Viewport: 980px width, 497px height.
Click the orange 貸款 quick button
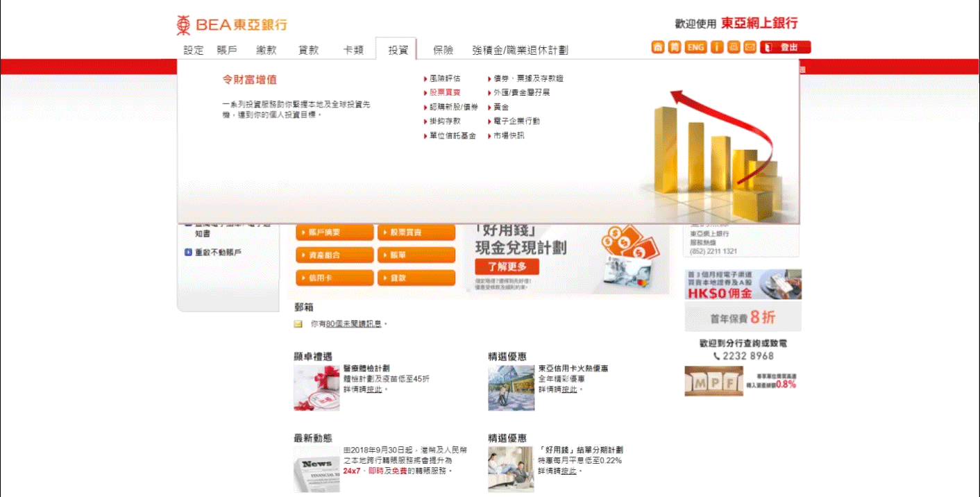pos(416,278)
